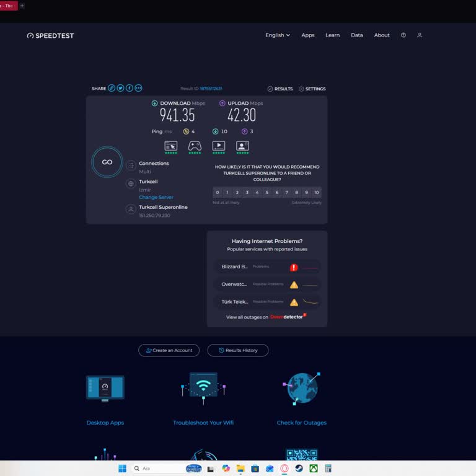Click the video chat rating icon

[242, 147]
